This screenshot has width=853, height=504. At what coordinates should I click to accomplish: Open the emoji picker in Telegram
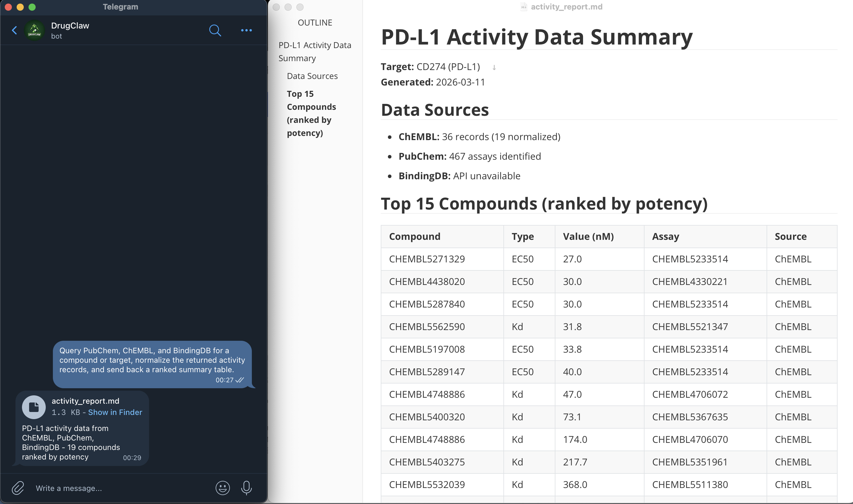pyautogui.click(x=222, y=488)
